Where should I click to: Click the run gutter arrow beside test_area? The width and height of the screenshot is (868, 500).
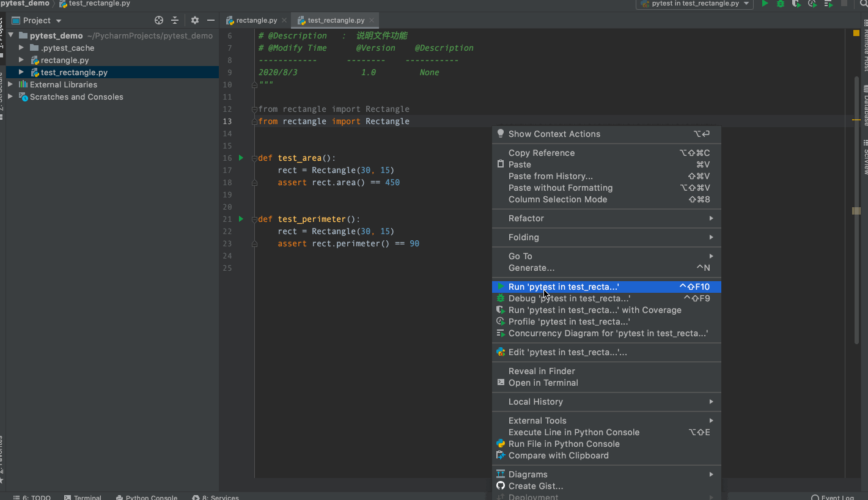(241, 158)
